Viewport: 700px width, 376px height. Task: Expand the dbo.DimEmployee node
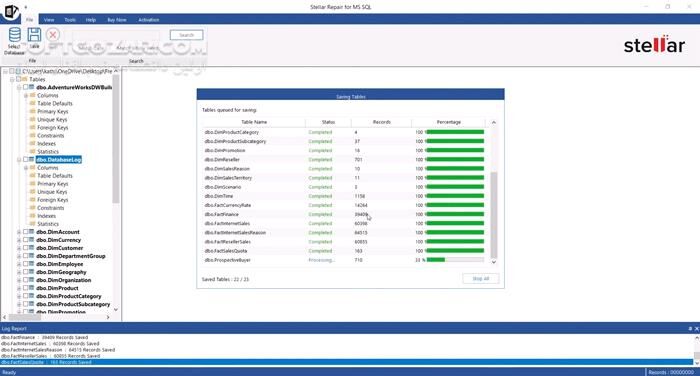click(19, 264)
